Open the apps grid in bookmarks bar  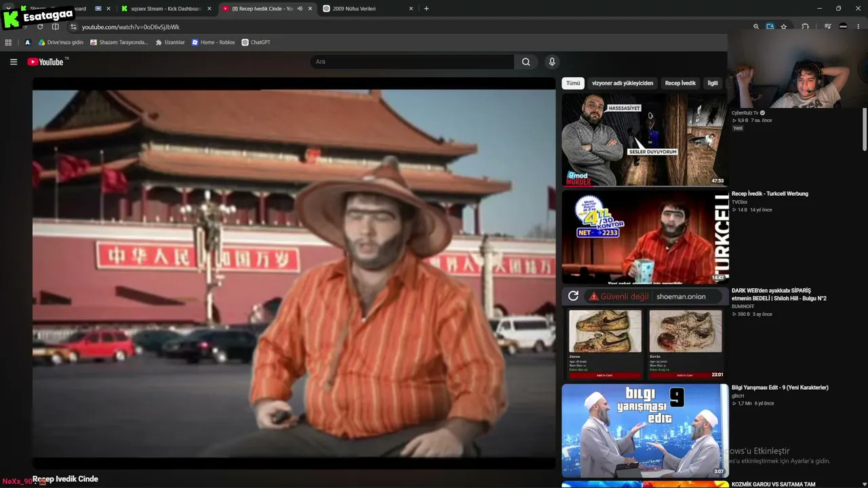pos(8,42)
